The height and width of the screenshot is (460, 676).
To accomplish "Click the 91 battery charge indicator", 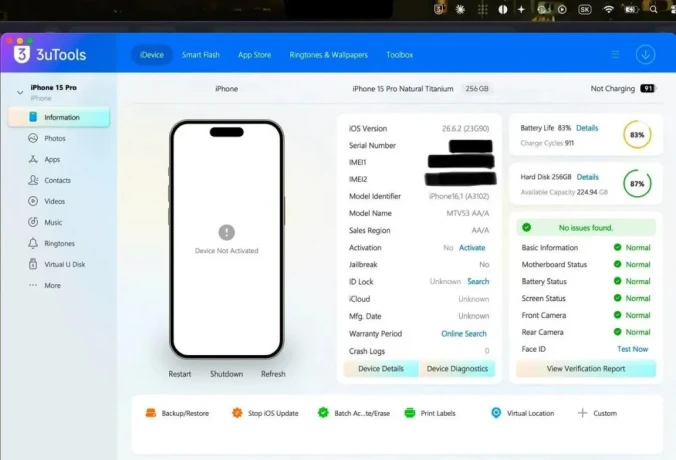I will pos(648,88).
